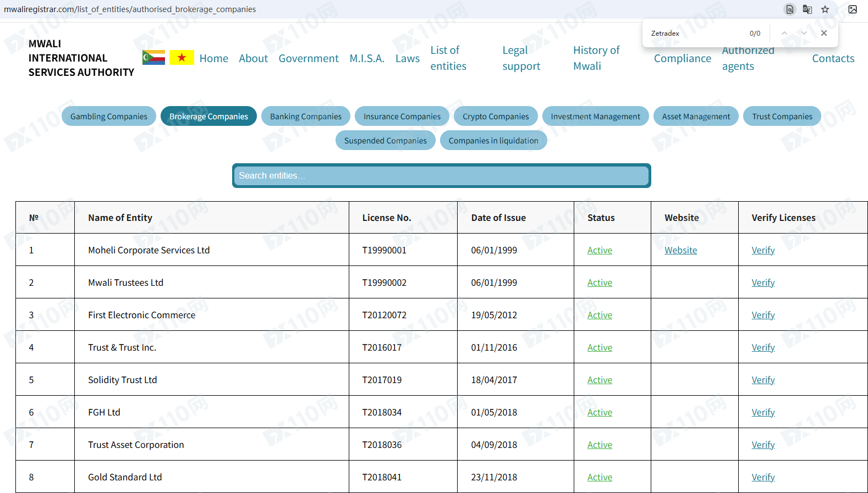Select the Suspended Companies filter
868x493 pixels.
click(385, 140)
